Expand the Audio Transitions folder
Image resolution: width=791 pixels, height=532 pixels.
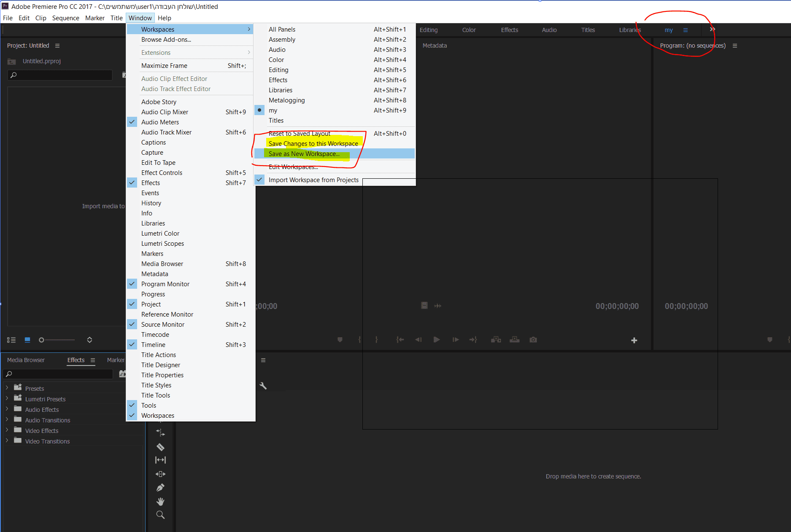pos(7,419)
